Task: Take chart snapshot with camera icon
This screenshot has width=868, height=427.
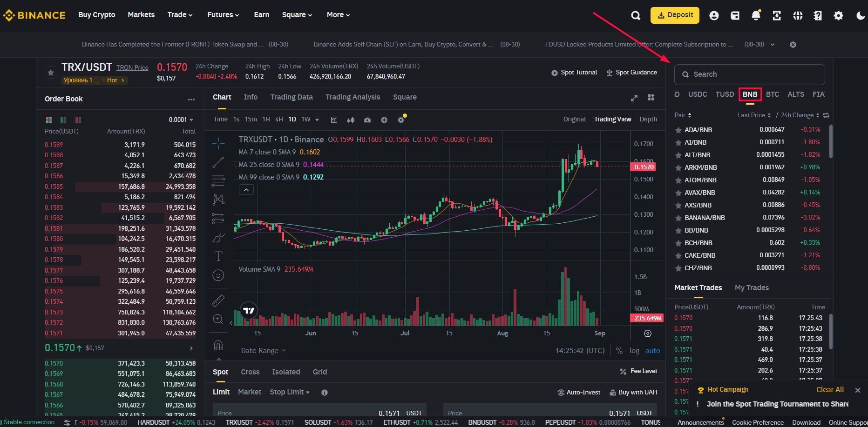Action: coord(367,120)
